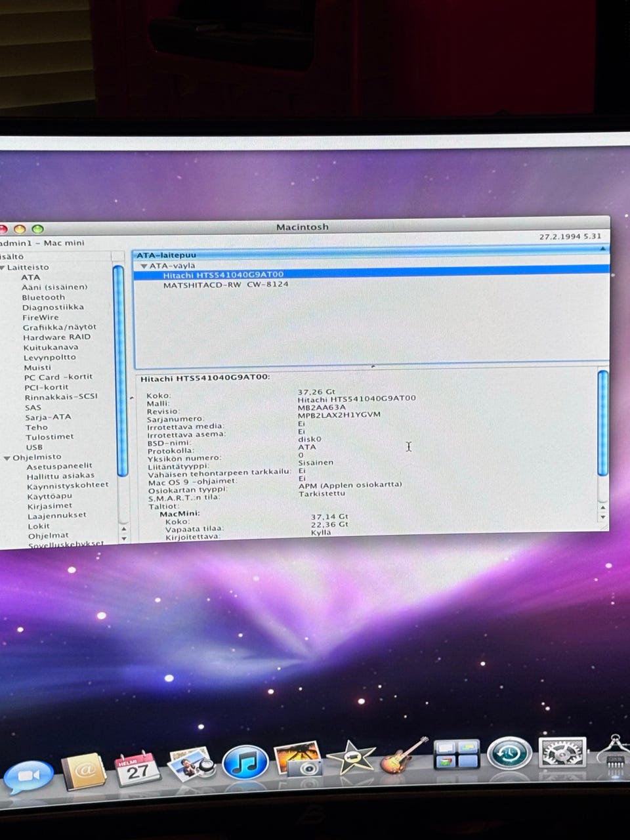Open iPhoto from the Dock
Image resolution: width=630 pixels, height=840 pixels.
(x=299, y=759)
